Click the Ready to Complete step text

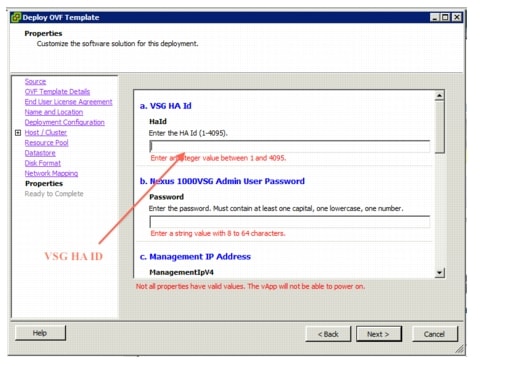tap(54, 194)
